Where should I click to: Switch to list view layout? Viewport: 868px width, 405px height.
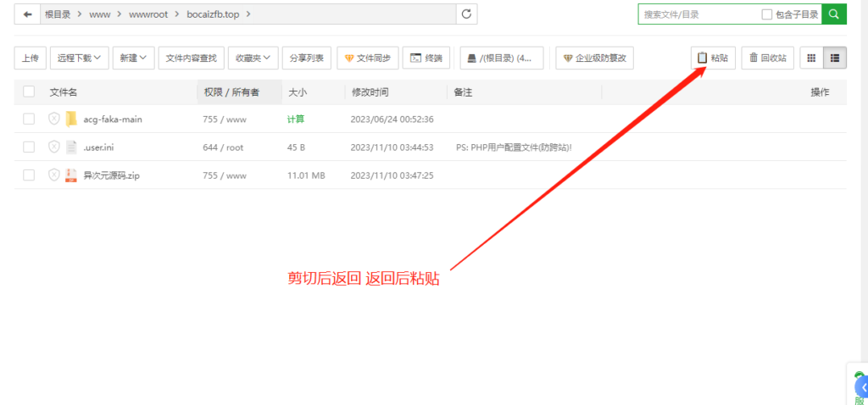[835, 58]
